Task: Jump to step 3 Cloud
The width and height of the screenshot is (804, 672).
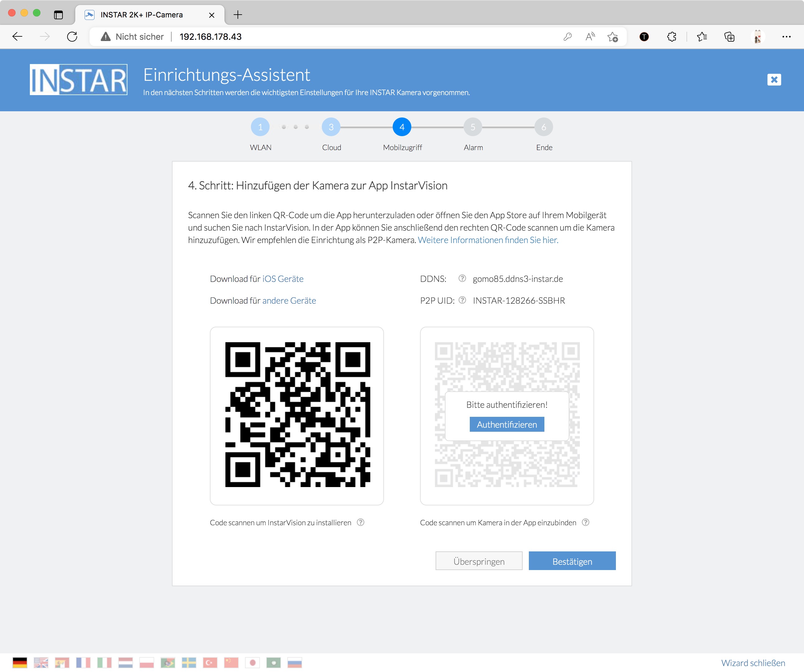Action: pos(331,127)
